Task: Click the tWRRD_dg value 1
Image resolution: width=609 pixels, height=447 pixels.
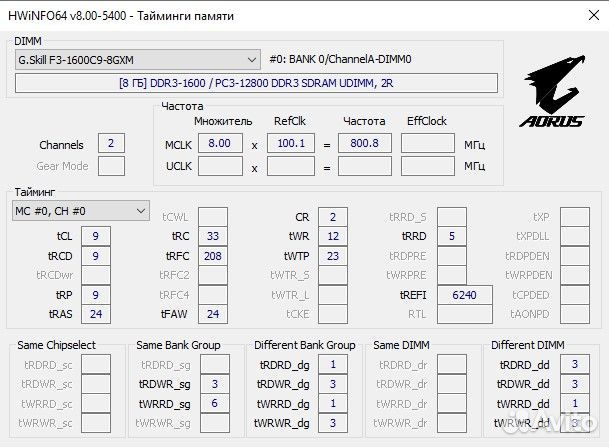Action: click(333, 404)
